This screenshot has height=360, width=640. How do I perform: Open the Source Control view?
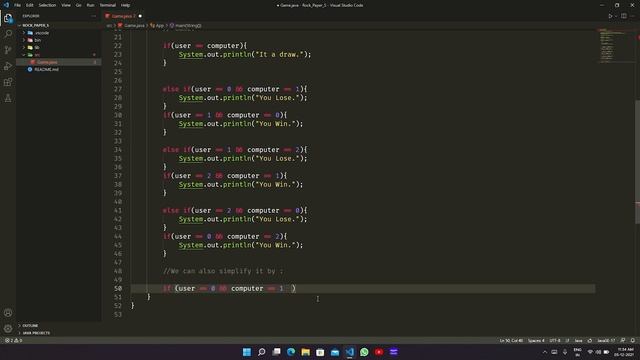coord(8,50)
